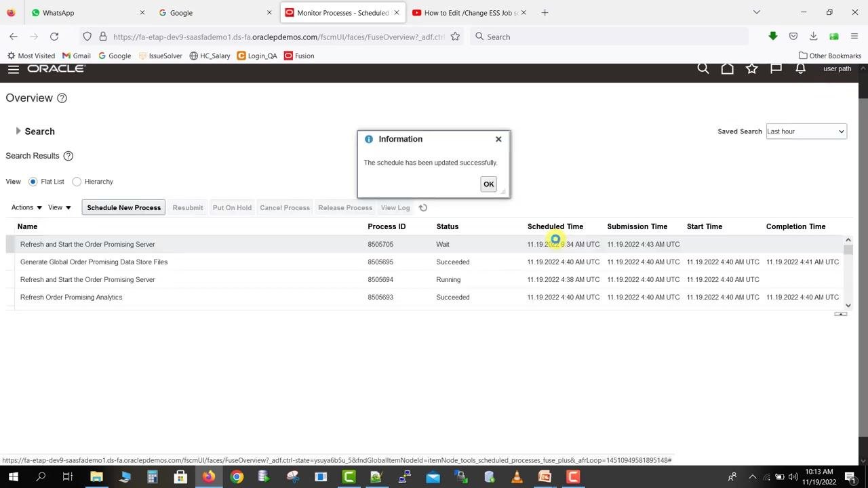
Task: Open Windows Start menu
Action: tap(13, 477)
